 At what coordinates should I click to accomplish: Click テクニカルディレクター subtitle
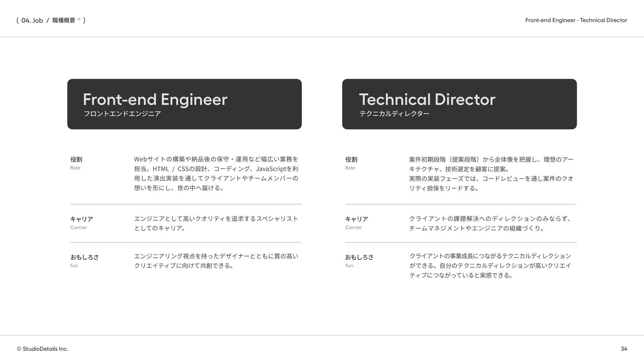pos(394,114)
